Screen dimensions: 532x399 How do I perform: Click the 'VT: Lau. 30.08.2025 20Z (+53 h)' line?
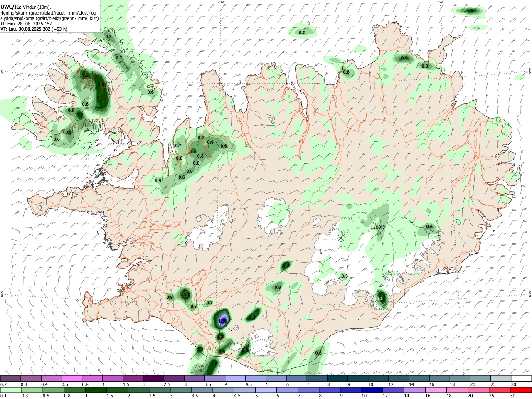click(x=34, y=29)
